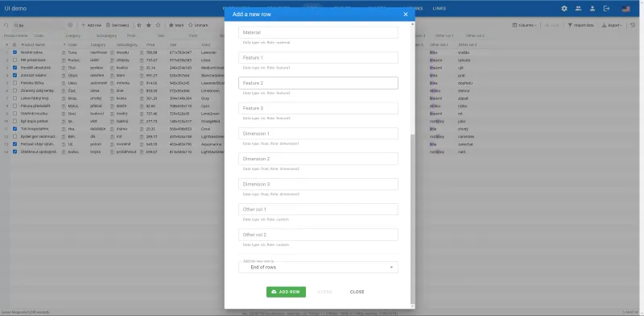Viewport: 644px width, 316px height.
Task: Open the Columns dropdown
Action: pos(525,25)
